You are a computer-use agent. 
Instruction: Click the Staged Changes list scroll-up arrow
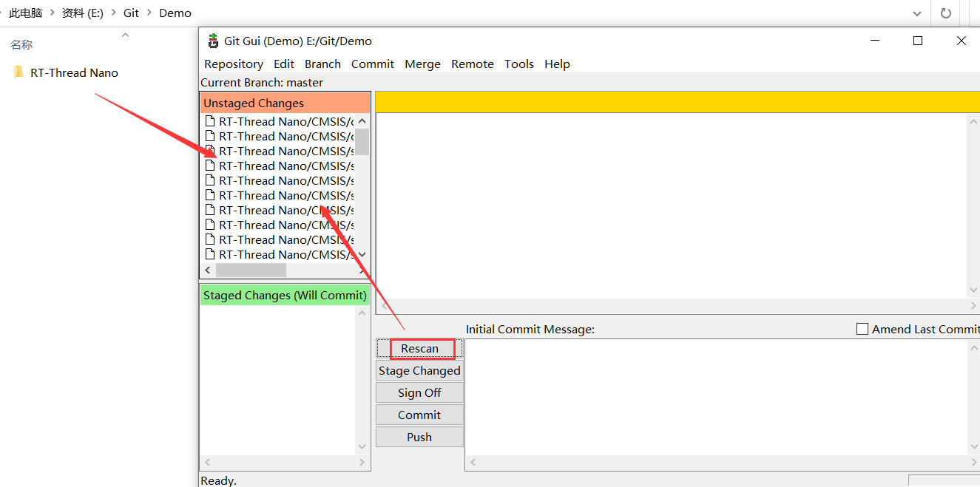pyautogui.click(x=362, y=313)
